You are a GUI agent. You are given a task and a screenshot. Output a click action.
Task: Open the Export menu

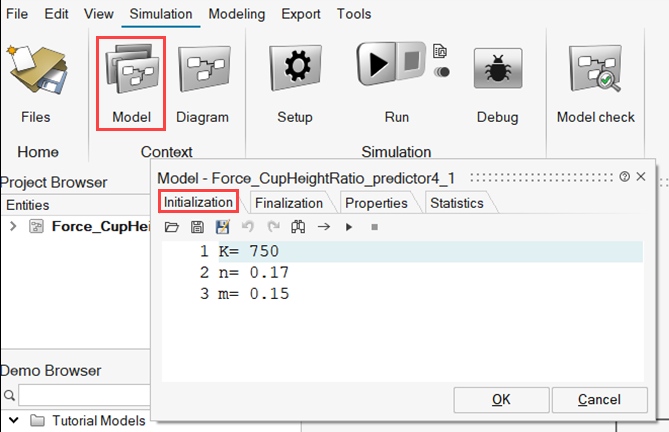point(301,14)
